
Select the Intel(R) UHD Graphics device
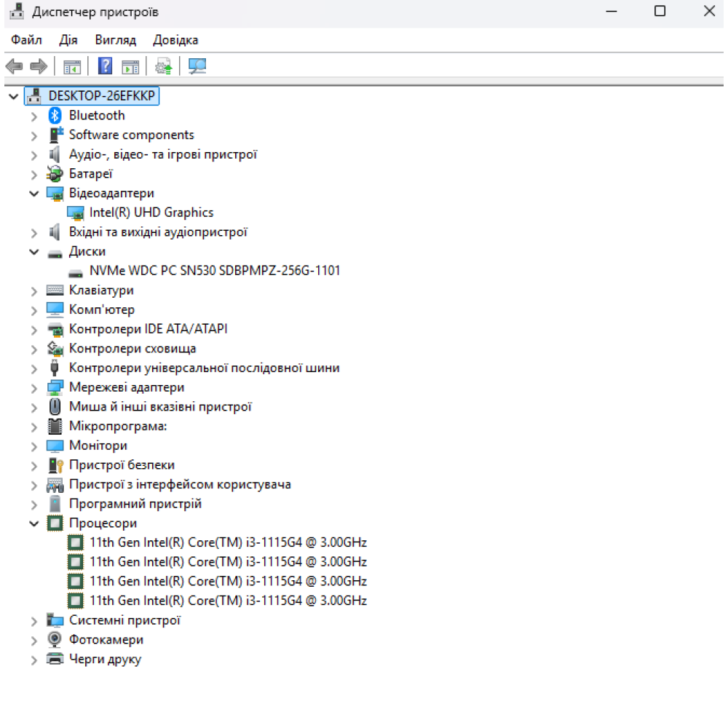[x=151, y=213]
